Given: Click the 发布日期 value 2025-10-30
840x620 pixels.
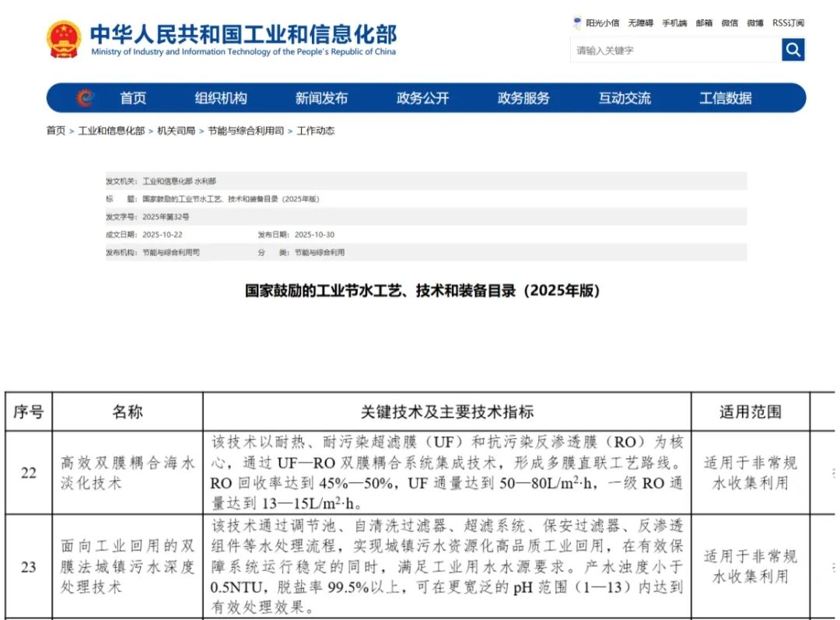Looking at the screenshot, I should (314, 235).
